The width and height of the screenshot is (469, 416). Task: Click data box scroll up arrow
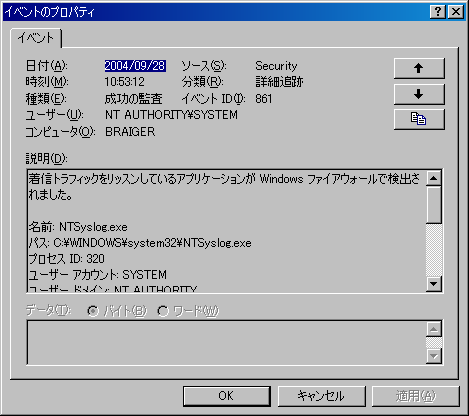point(434,329)
